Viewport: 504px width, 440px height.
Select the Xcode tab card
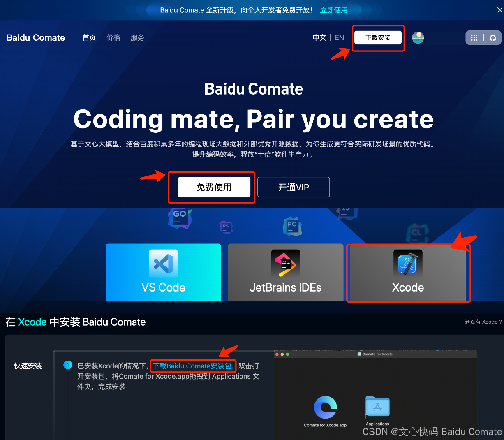[408, 273]
